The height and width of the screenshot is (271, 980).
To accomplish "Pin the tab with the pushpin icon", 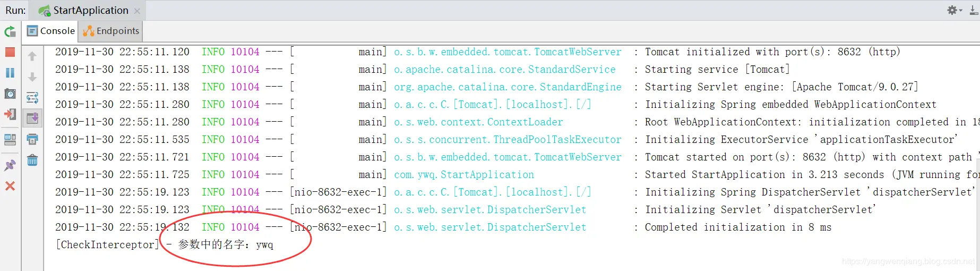I will coord(10,165).
